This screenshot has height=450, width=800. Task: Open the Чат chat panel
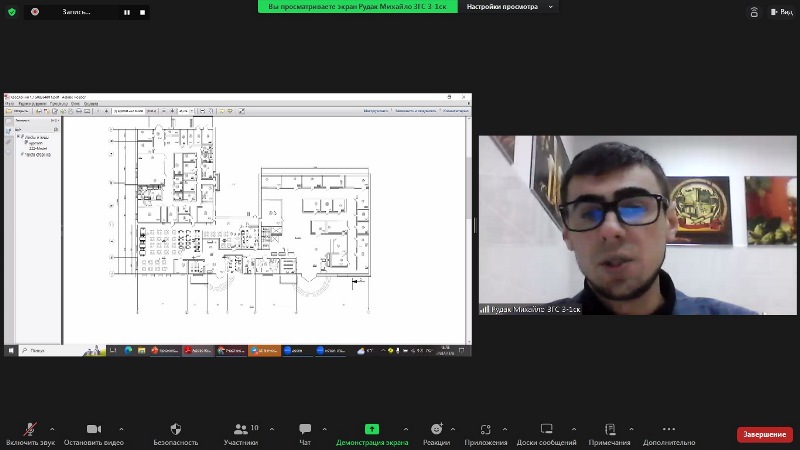(x=305, y=434)
